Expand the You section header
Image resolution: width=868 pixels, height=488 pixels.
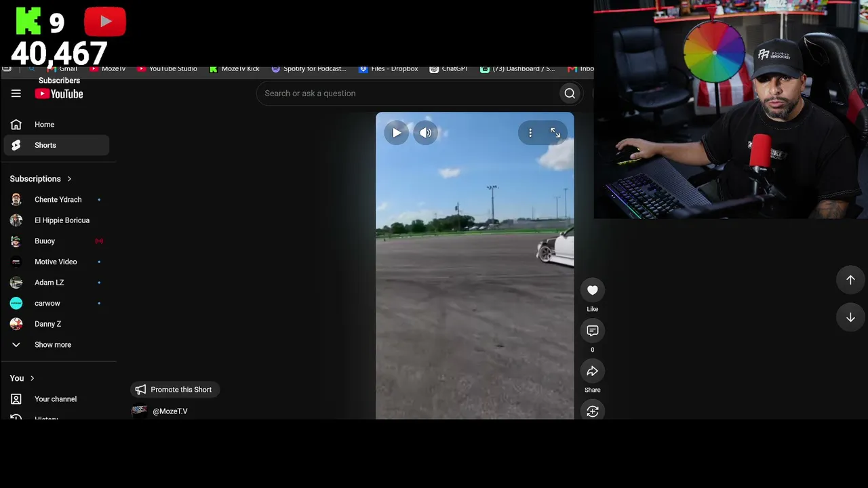click(22, 378)
